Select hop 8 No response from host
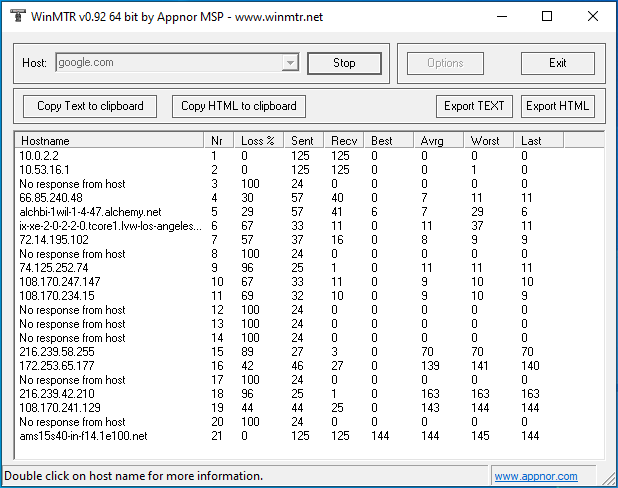 (x=309, y=254)
